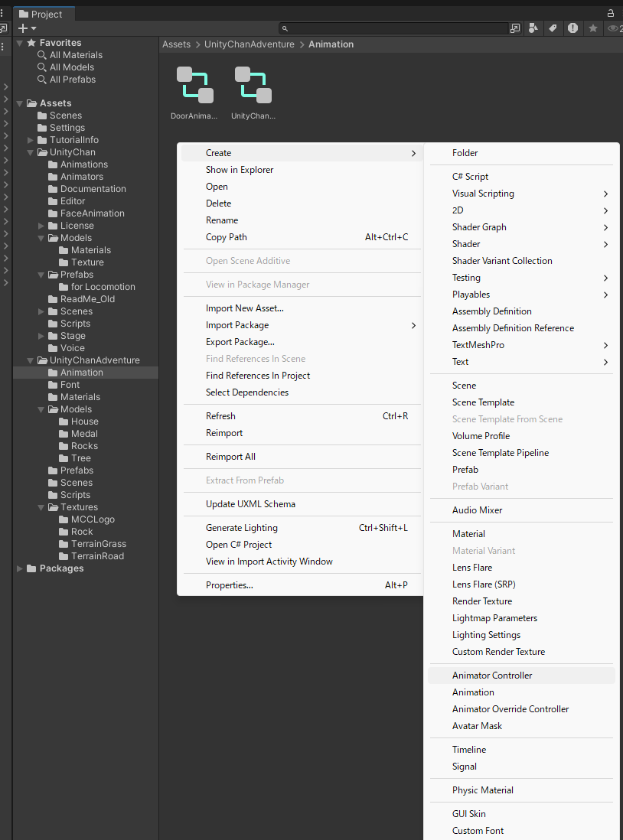This screenshot has height=840, width=623.
Task: Open All Materials saved search
Action: pos(76,55)
